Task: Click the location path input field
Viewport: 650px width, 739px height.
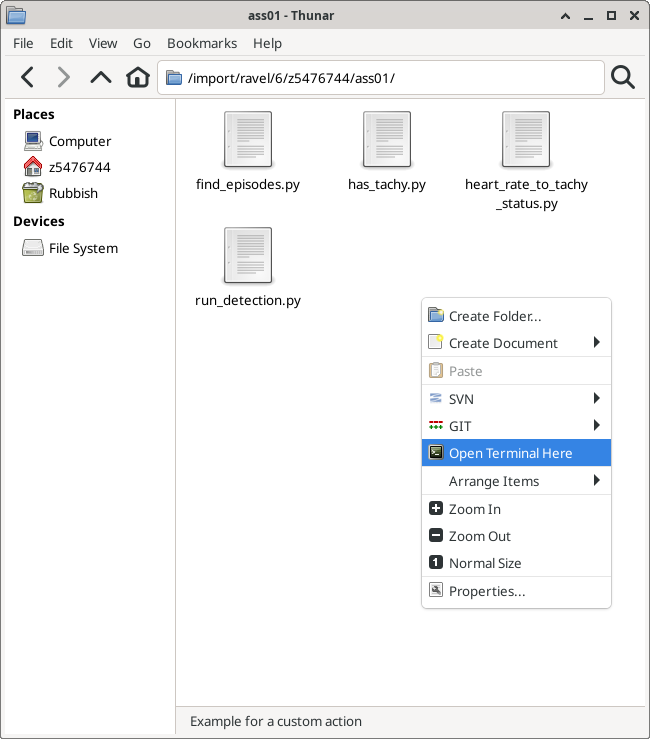Action: (381, 78)
